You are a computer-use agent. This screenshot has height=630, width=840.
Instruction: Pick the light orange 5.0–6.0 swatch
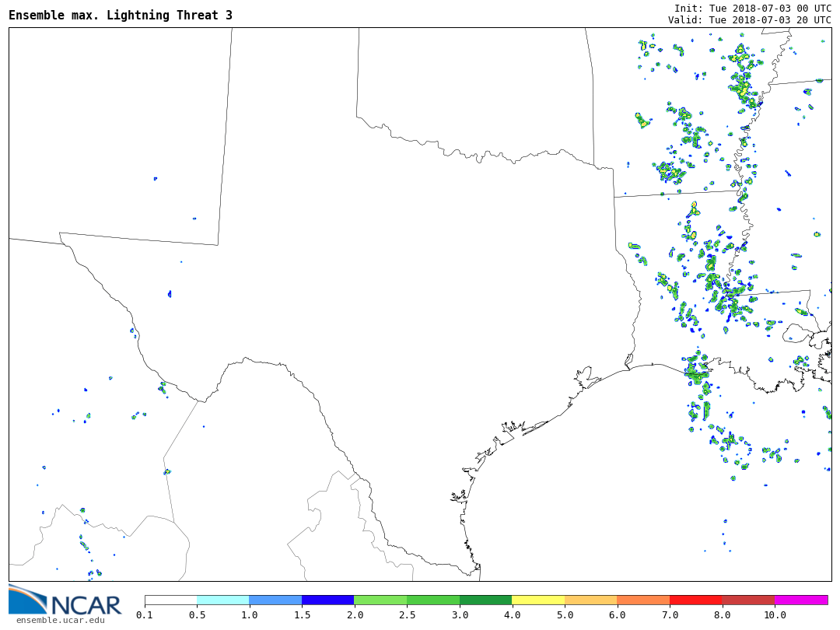[x=590, y=600]
